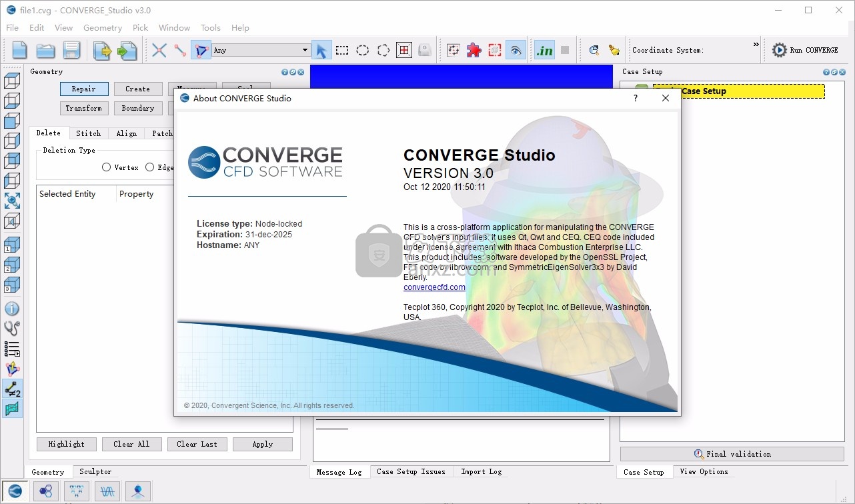Click the red dashed frame icon
855x504 pixels.
(495, 50)
